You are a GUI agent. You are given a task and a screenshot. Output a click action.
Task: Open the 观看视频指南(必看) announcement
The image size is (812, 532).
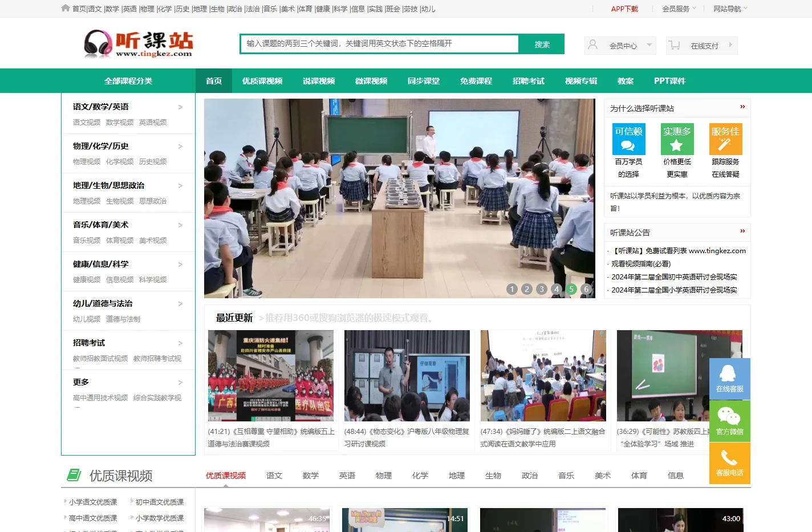(x=641, y=264)
